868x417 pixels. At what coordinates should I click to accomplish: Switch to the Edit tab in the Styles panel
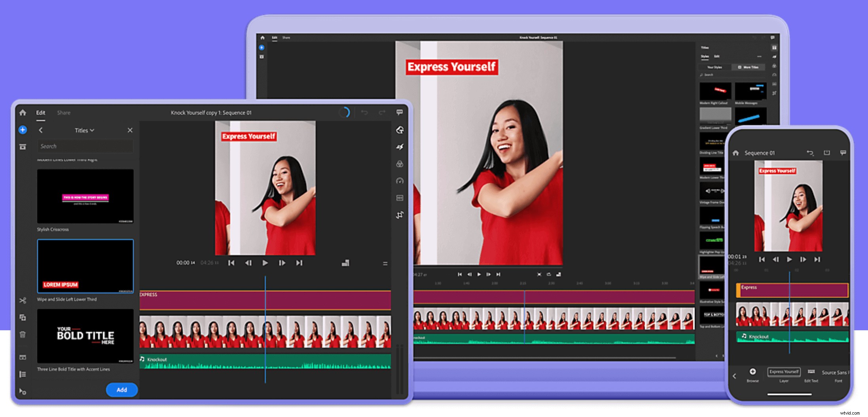(717, 56)
